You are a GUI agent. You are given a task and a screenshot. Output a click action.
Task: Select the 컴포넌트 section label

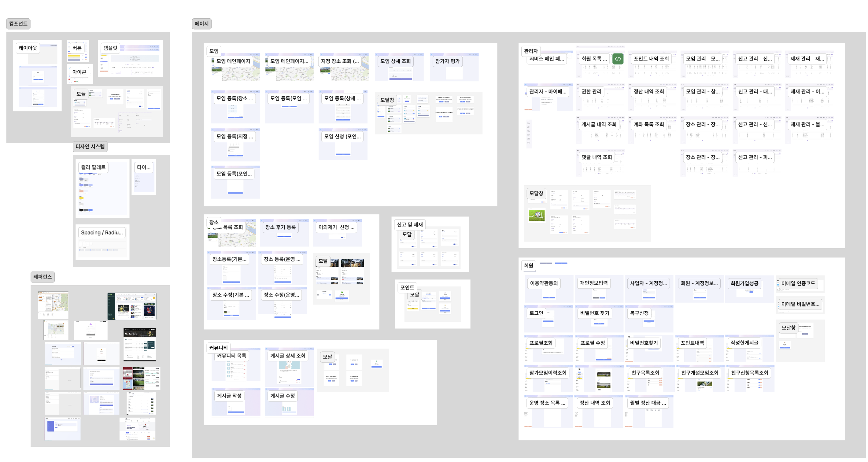point(18,24)
